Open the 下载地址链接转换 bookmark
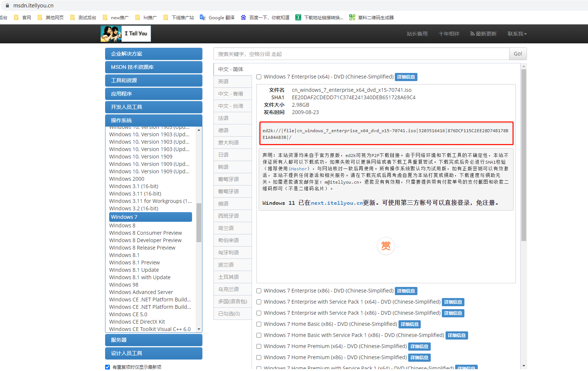 pyautogui.click(x=319, y=17)
